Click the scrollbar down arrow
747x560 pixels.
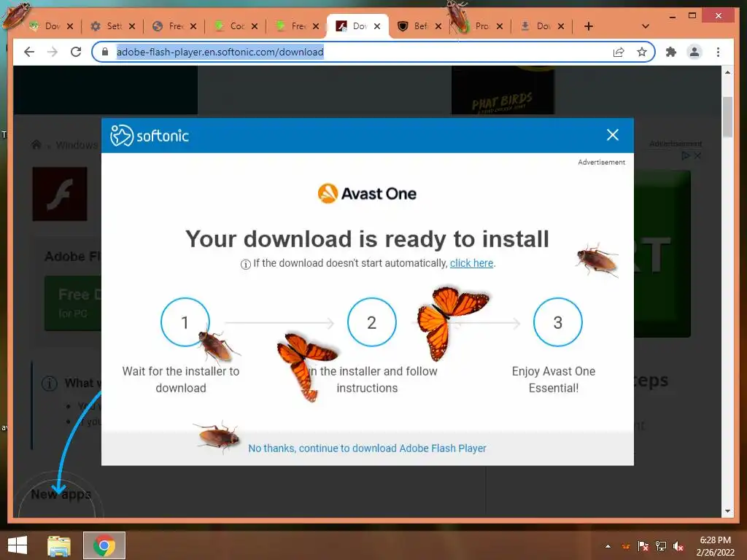click(x=727, y=511)
